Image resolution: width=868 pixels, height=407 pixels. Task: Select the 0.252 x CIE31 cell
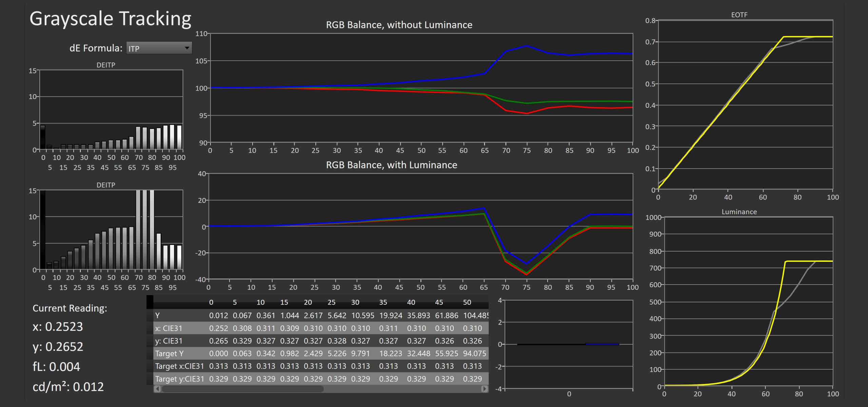tap(218, 328)
